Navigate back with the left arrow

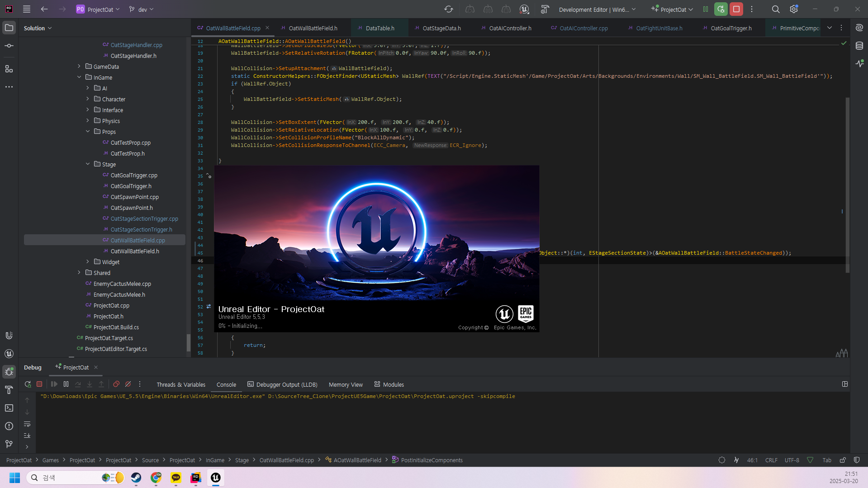tap(44, 9)
